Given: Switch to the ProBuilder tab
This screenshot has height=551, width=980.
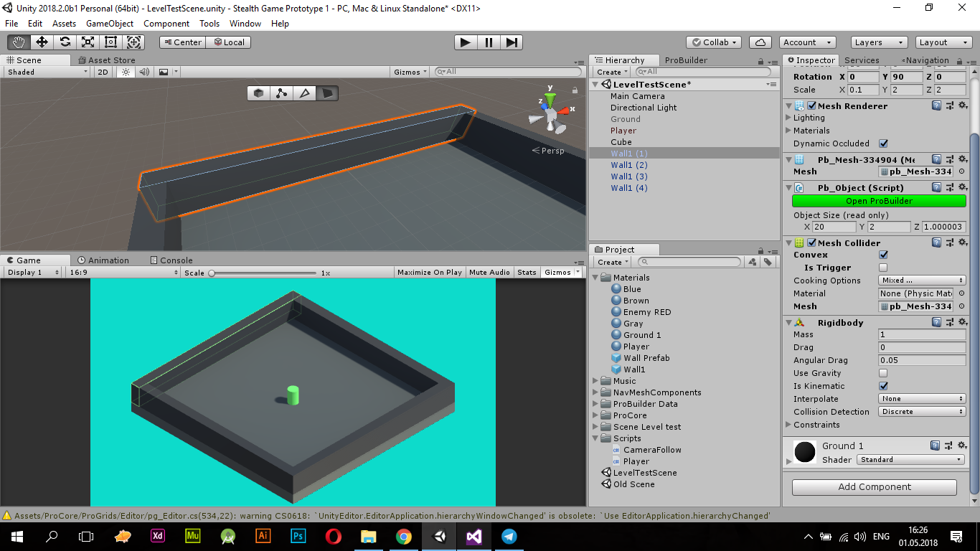Looking at the screenshot, I should pos(686,60).
